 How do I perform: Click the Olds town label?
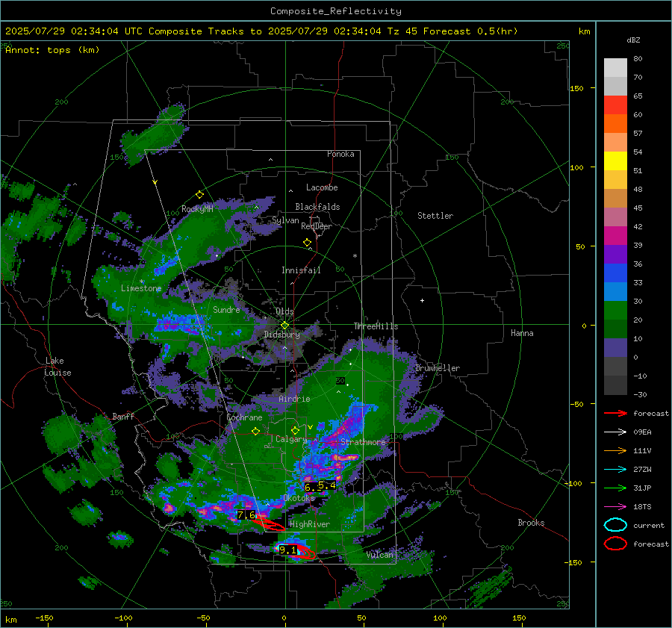pyautogui.click(x=284, y=311)
